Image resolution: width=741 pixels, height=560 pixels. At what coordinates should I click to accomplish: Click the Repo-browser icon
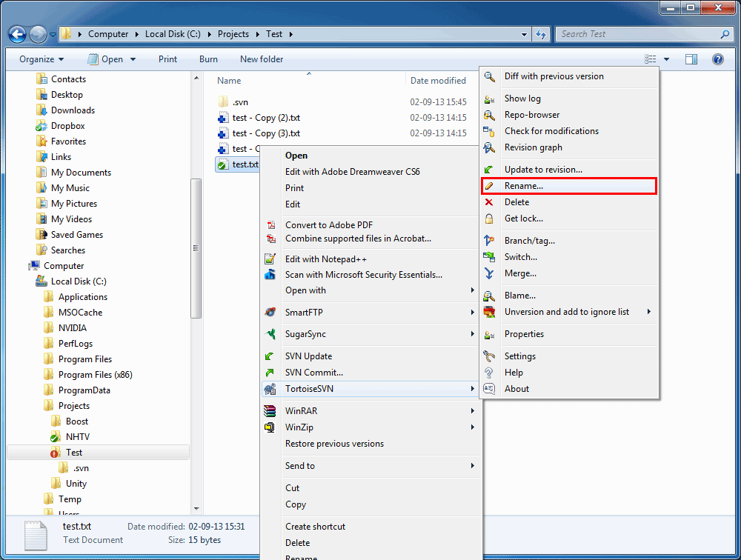pos(489,115)
